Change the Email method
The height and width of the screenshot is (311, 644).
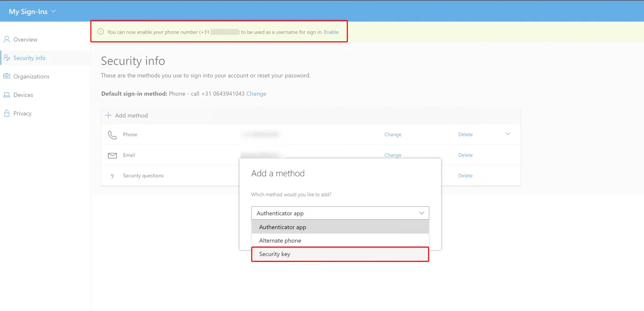[x=393, y=155]
